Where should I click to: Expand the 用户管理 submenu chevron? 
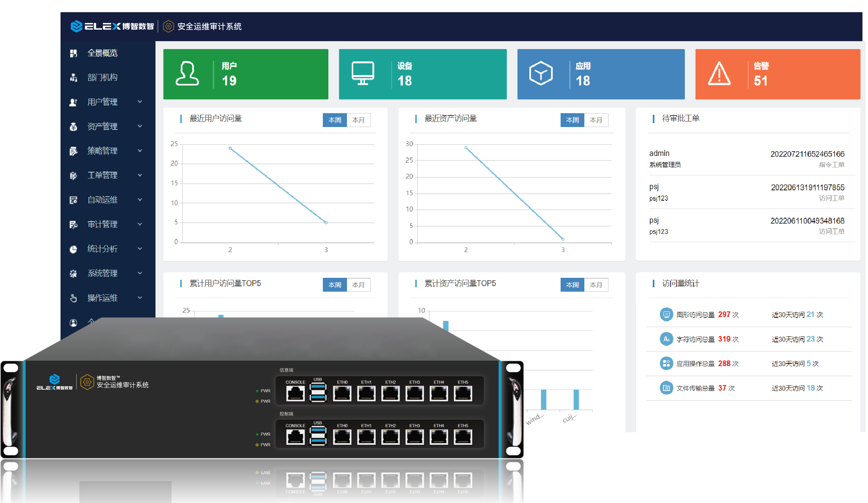pyautogui.click(x=140, y=102)
